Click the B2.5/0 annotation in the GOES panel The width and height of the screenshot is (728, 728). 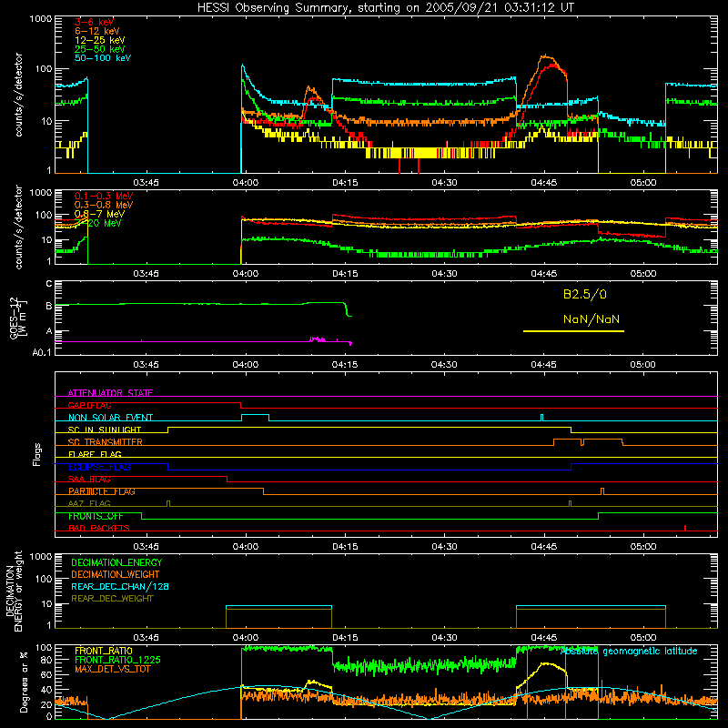coord(584,294)
